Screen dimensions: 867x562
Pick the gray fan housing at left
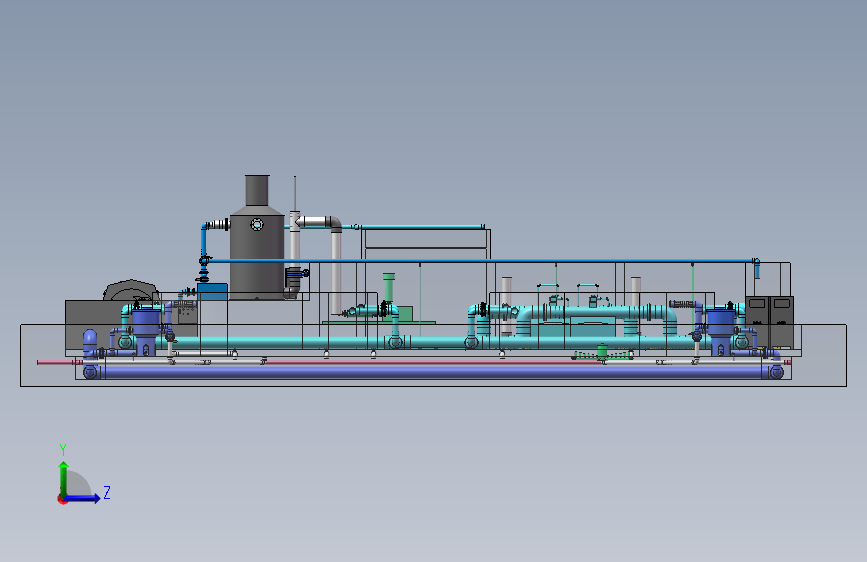pos(131,290)
